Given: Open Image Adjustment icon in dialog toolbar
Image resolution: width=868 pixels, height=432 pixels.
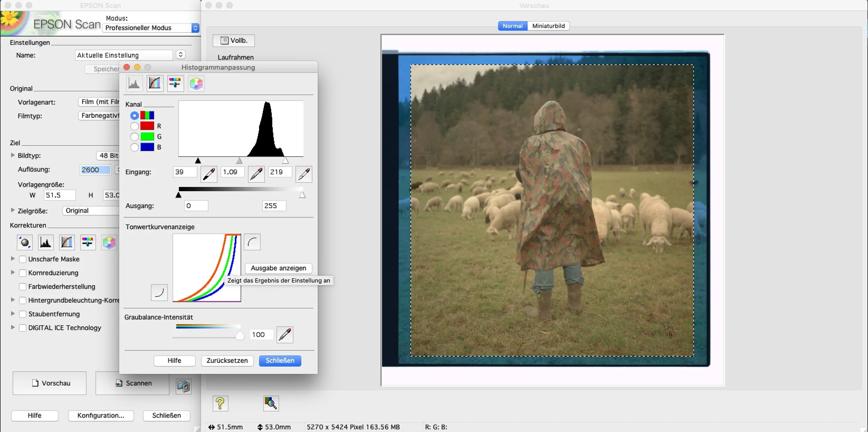Looking at the screenshot, I should (x=175, y=83).
